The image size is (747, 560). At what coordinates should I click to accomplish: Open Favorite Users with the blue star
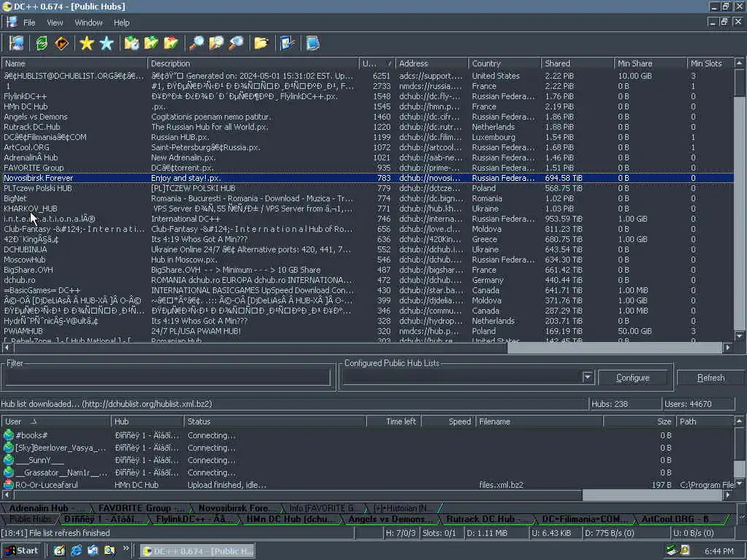click(107, 43)
